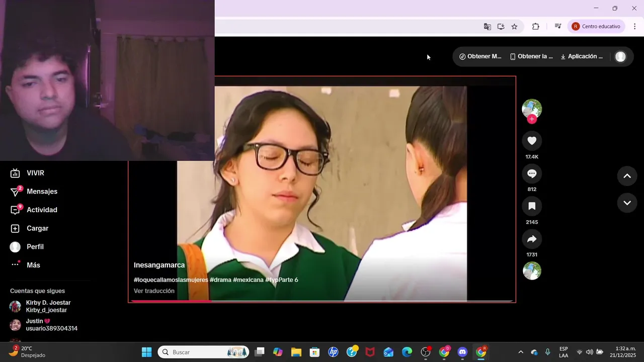Open Microsoft Store from the taskbar
This screenshot has width=644, height=362.
[x=314, y=352]
